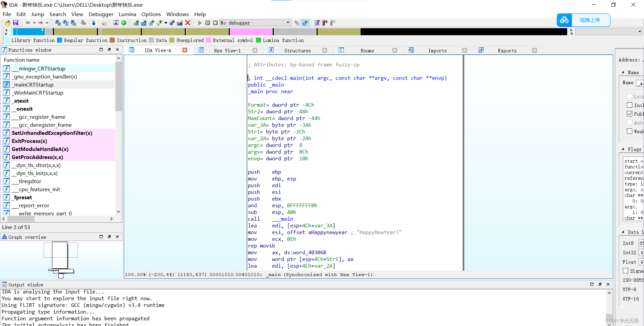644x326 pixels.
Task: Jump forward with the right arrow icon
Action: (41, 23)
